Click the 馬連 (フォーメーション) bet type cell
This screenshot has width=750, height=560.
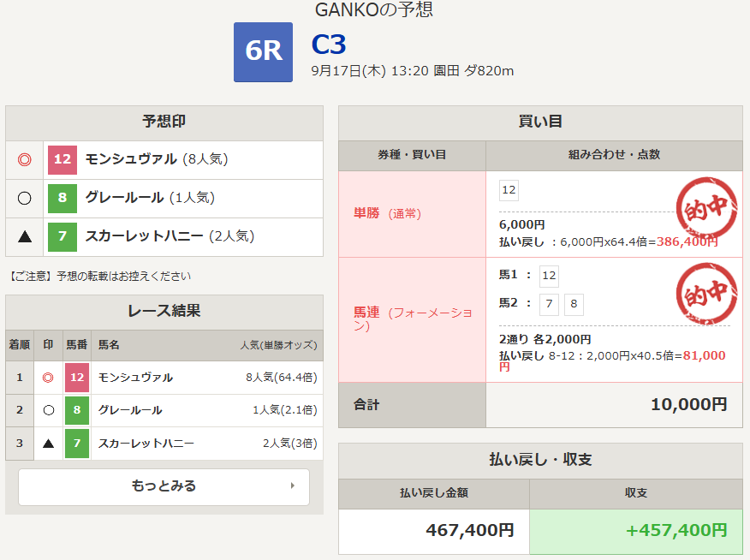pos(413,320)
